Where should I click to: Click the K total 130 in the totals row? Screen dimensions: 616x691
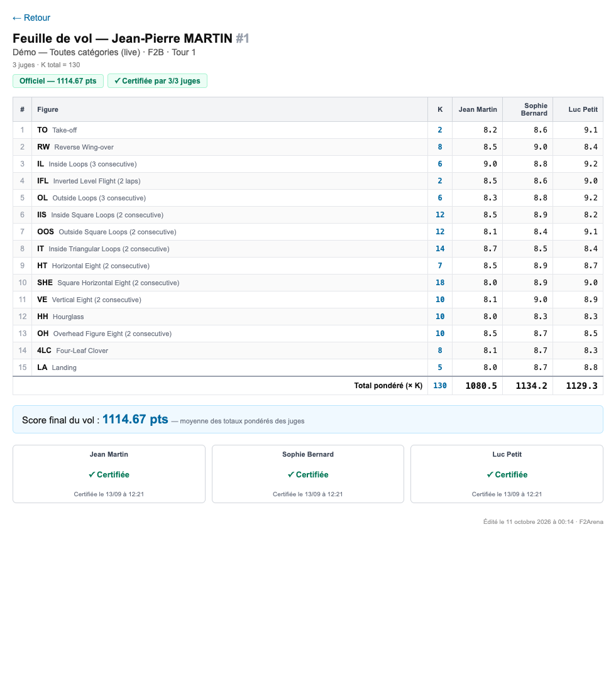(439, 386)
